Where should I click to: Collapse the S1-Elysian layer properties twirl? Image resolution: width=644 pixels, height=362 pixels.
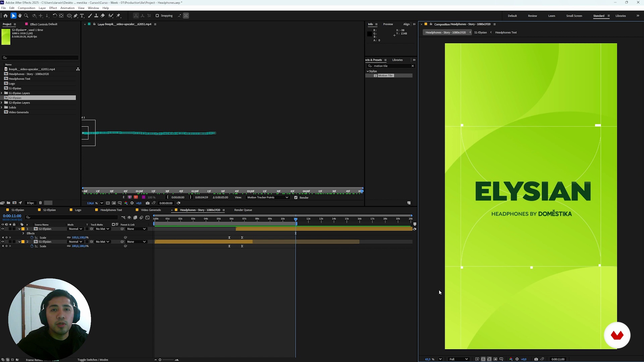(19, 242)
